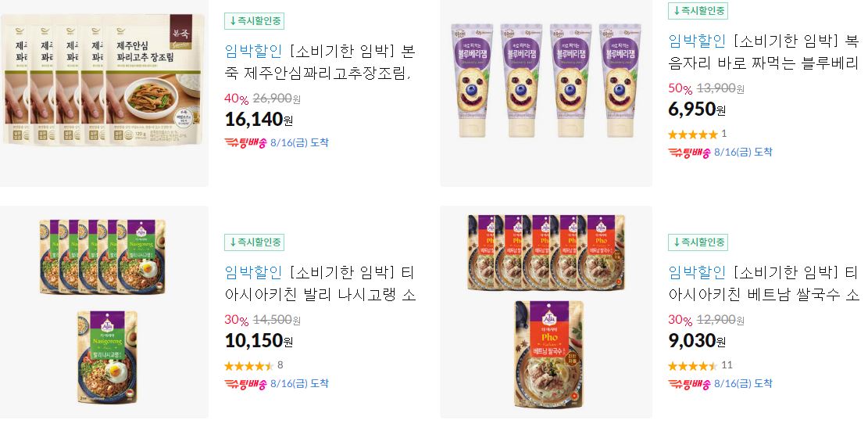Open the 티아시아키친 베트남 쌀국수 title link
The width and height of the screenshot is (868, 427).
(764, 283)
